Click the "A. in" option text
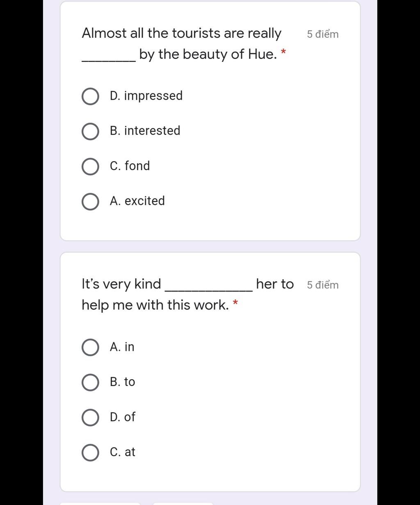 click(x=122, y=347)
